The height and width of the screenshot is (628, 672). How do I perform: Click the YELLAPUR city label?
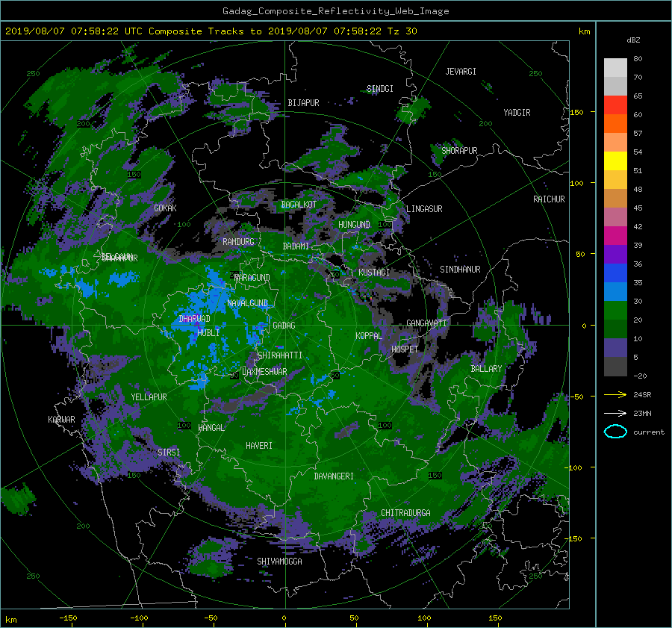[149, 397]
